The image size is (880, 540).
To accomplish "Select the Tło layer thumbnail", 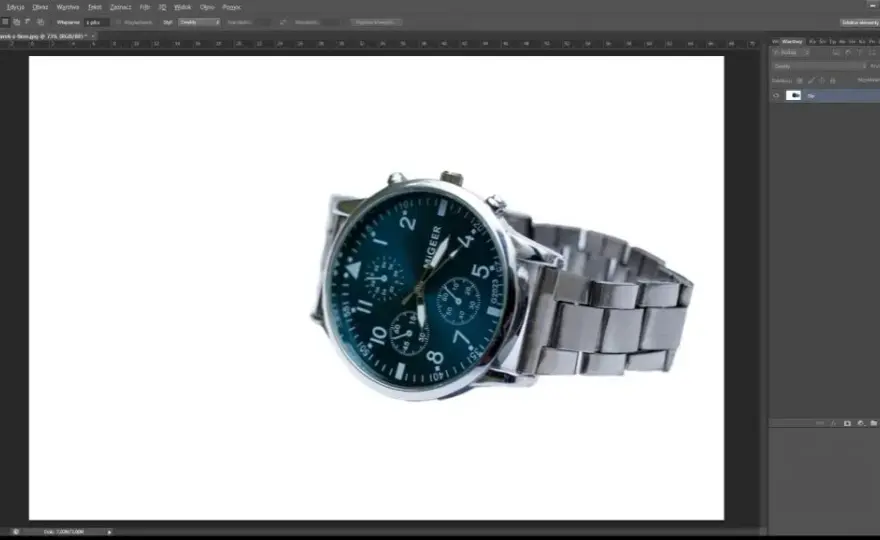I will click(794, 95).
